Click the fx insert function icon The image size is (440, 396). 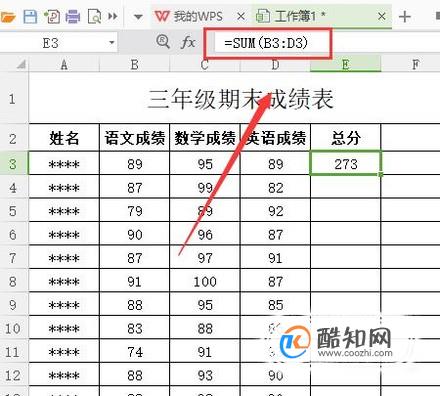188,42
